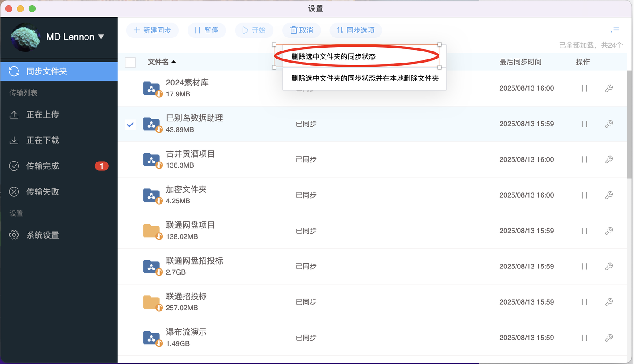Screen dimensions: 634x364
Task: Open the 同步选项 dropdown button
Action: coord(356,30)
